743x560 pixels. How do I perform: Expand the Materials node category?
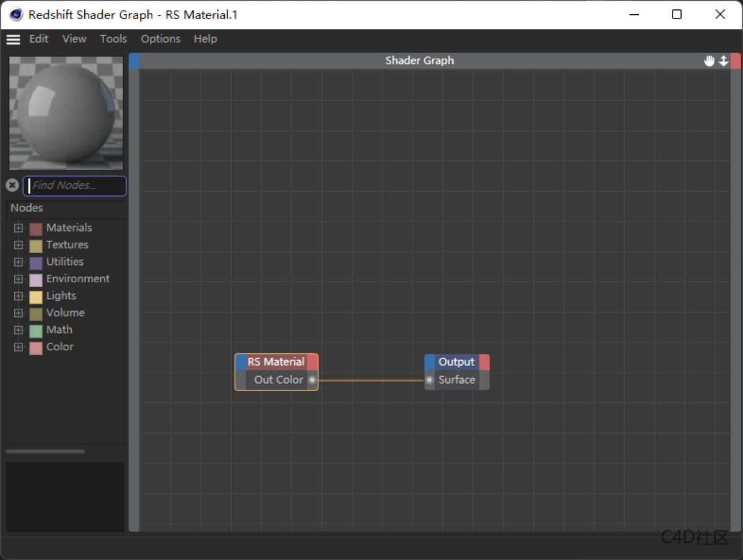[x=19, y=228]
